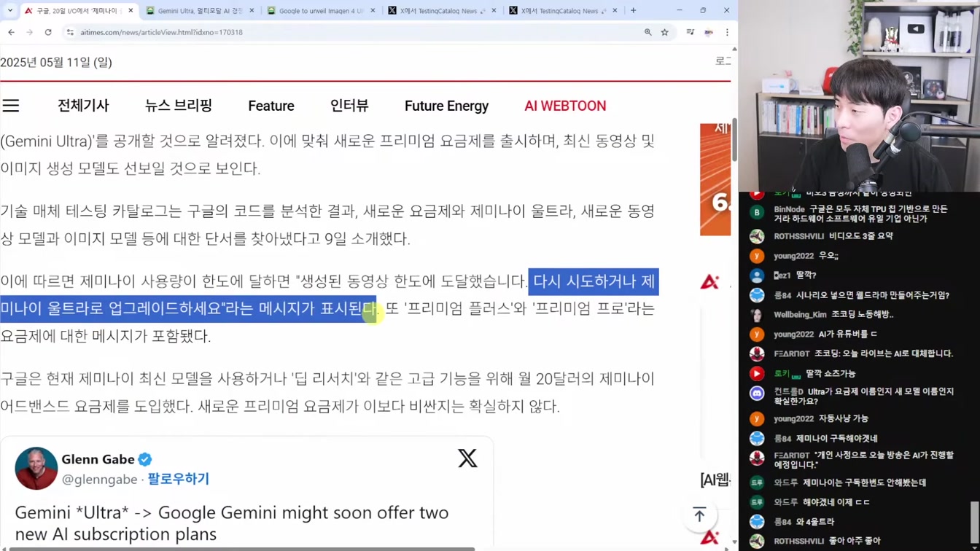980x551 pixels.
Task: Select chat message '딸깍?'
Action: pyautogui.click(x=806, y=275)
